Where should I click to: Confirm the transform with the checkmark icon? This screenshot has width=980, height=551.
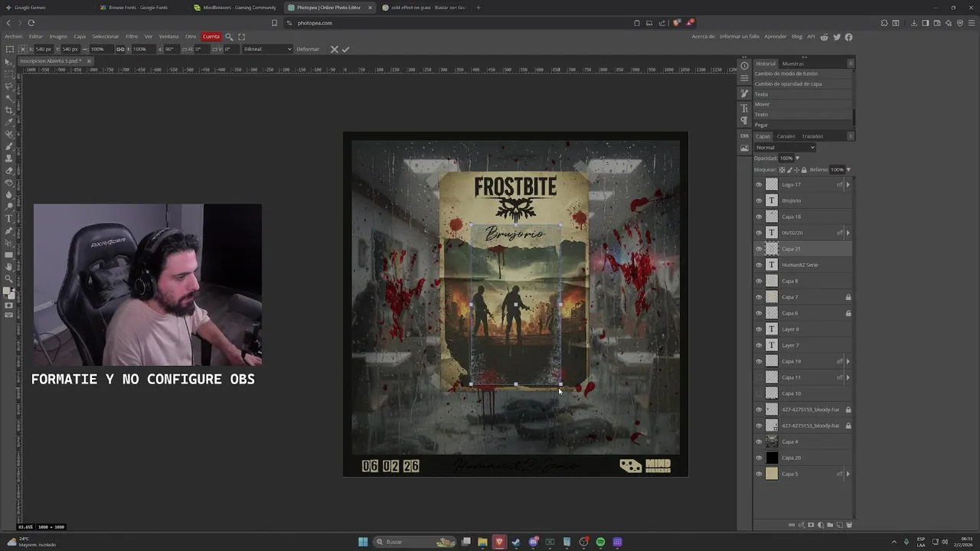345,49
